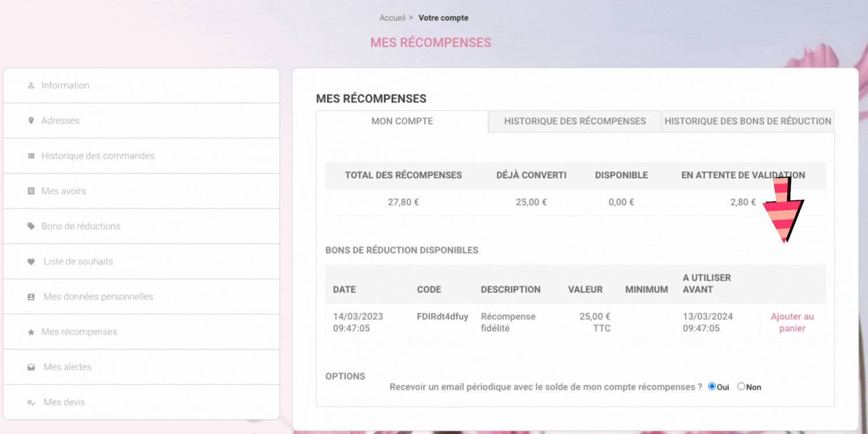Click the voucher code FDIRdt4dfuy
868x434 pixels.
pyautogui.click(x=443, y=317)
